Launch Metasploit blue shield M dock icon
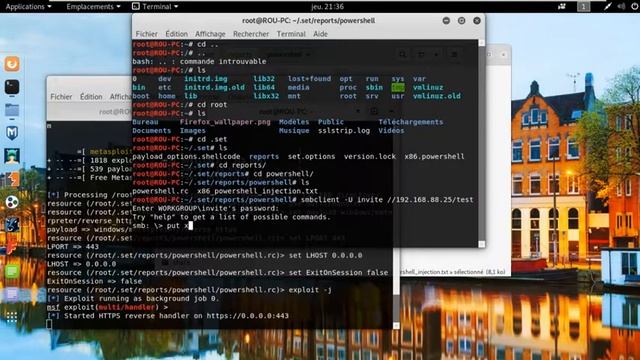The image size is (640, 360). pos(12,133)
